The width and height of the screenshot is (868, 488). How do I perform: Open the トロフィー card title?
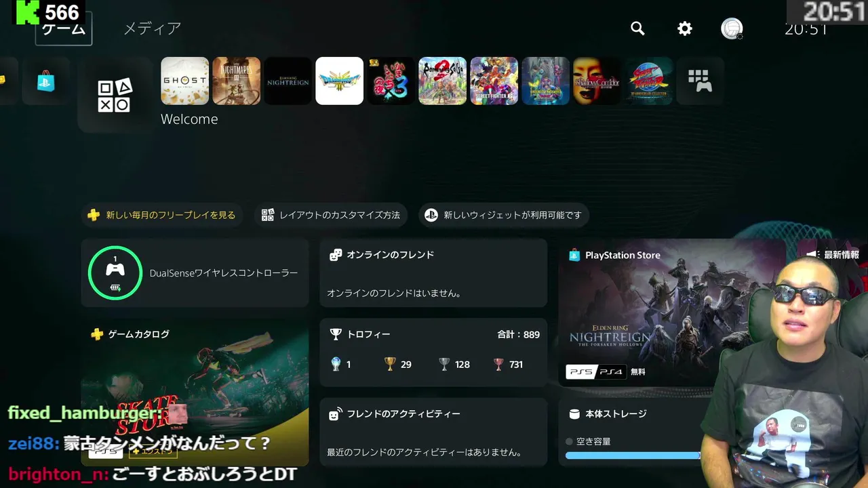pyautogui.click(x=368, y=334)
